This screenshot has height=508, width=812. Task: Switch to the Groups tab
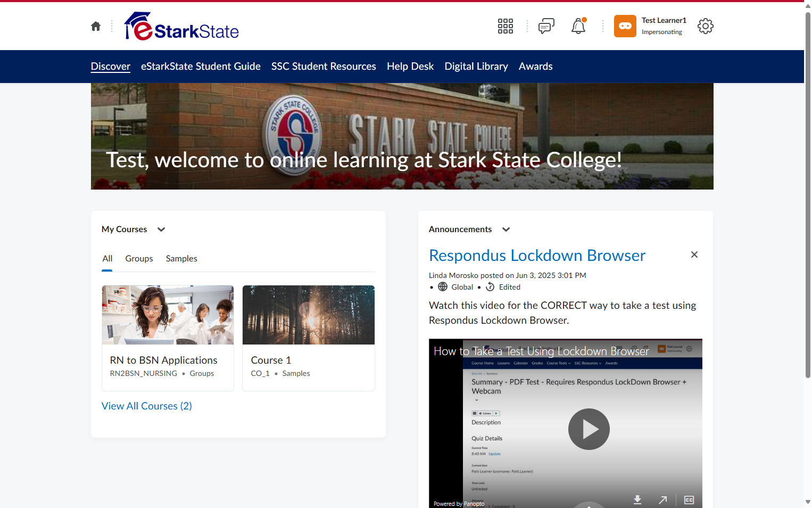(x=139, y=258)
